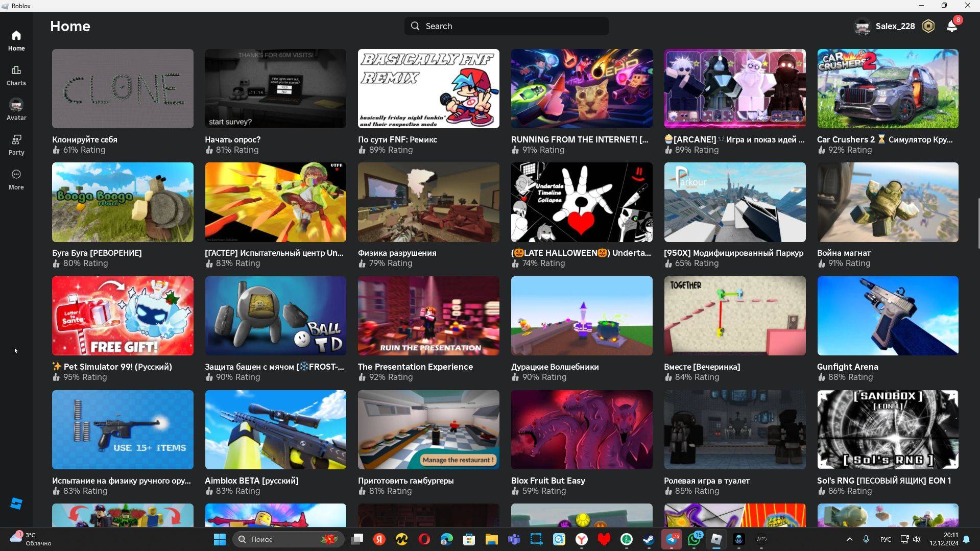Open the Charts page from the sidebar
The height and width of the screenshot is (551, 980).
pos(16,76)
